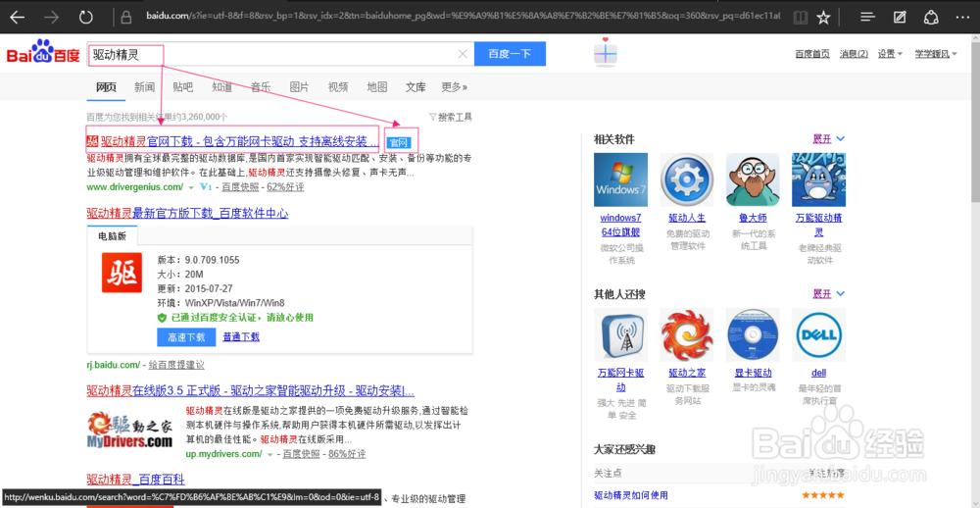Click the Baidu logo
This screenshot has height=508, width=980.
pos(43,53)
